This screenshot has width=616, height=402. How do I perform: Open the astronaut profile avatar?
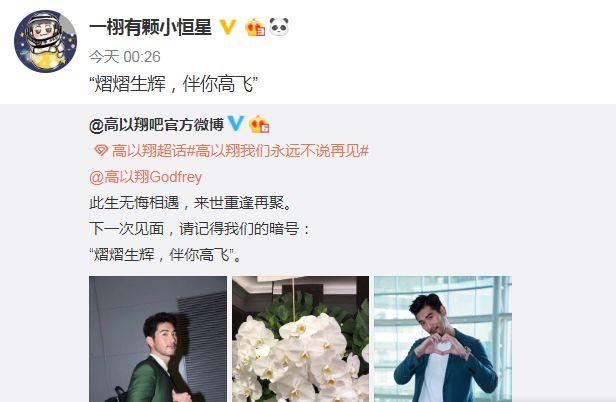click(x=46, y=42)
